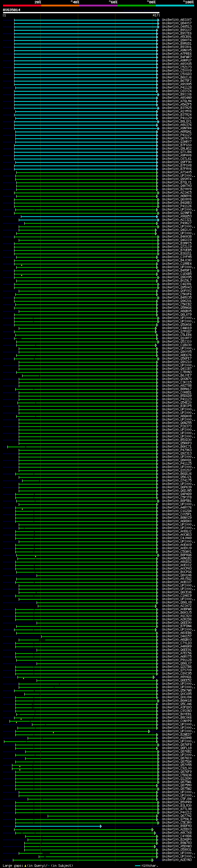Screen dimensions: 197x868
Task: Choose hit UniRef100_P41123
Action: (177, 399)
